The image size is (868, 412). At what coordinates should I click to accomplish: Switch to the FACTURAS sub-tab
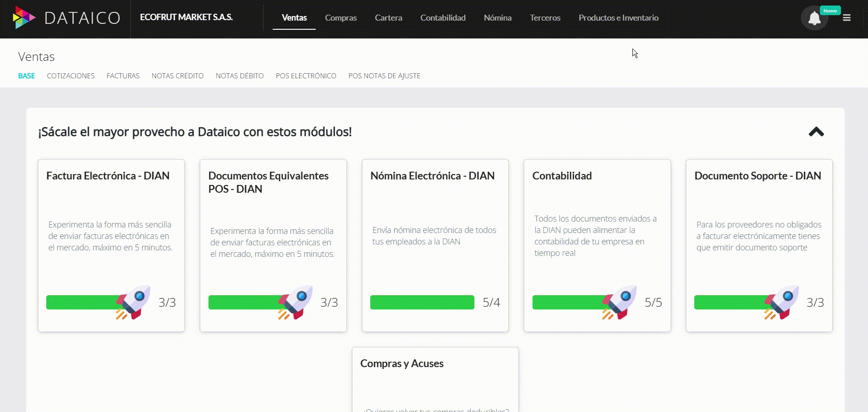(x=123, y=76)
